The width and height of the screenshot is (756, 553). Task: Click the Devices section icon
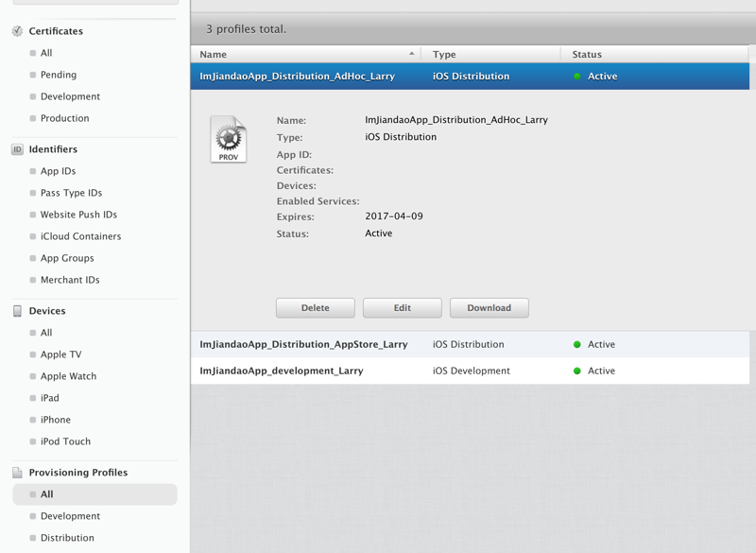tap(17, 311)
